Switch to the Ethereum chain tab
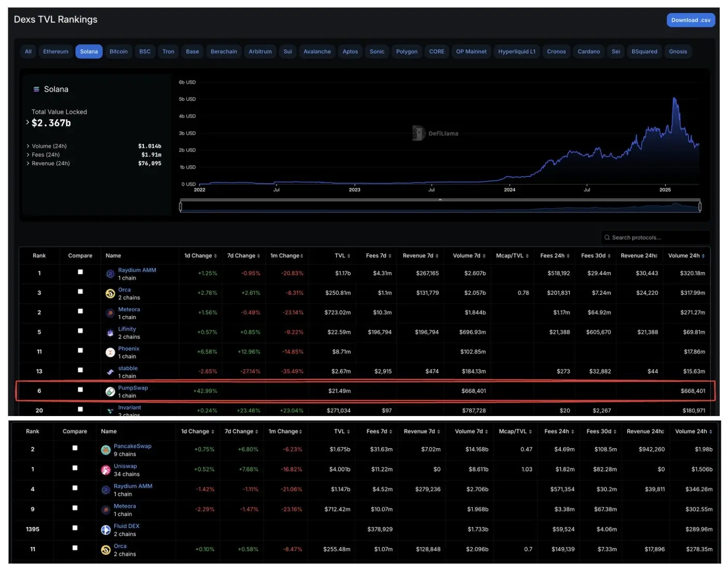Image resolution: width=728 pixels, height=571 pixels. (x=55, y=51)
